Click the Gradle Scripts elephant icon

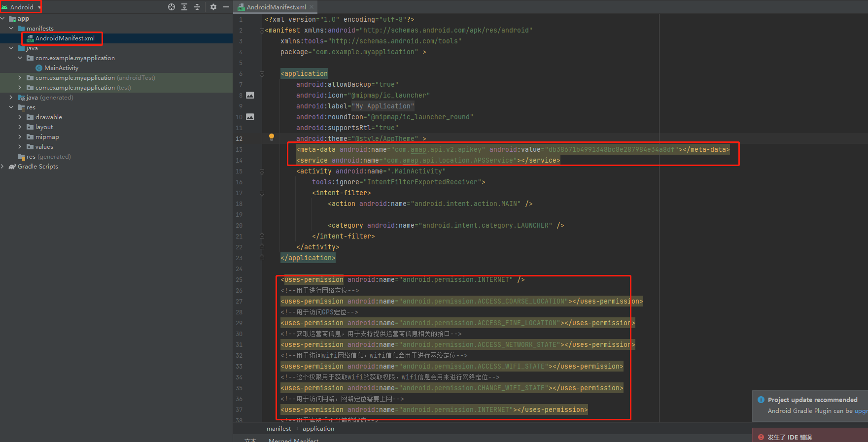12,167
